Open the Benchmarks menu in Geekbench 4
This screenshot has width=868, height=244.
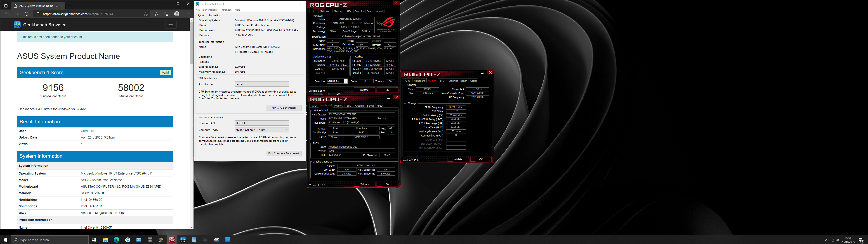(210, 10)
